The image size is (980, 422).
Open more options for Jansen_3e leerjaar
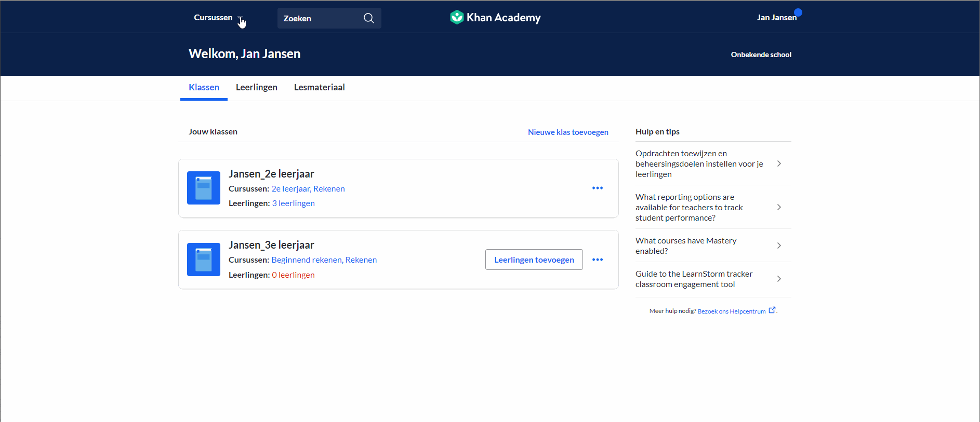pos(598,260)
